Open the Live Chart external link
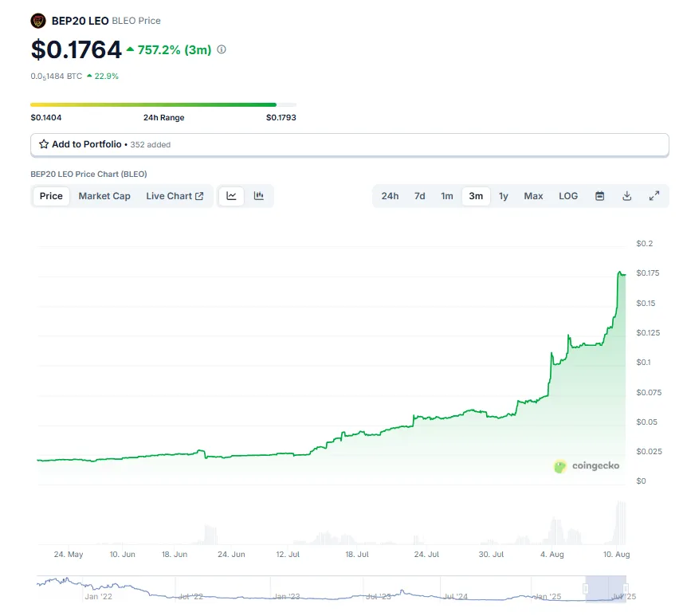The height and width of the screenshot is (616, 679). pos(175,196)
